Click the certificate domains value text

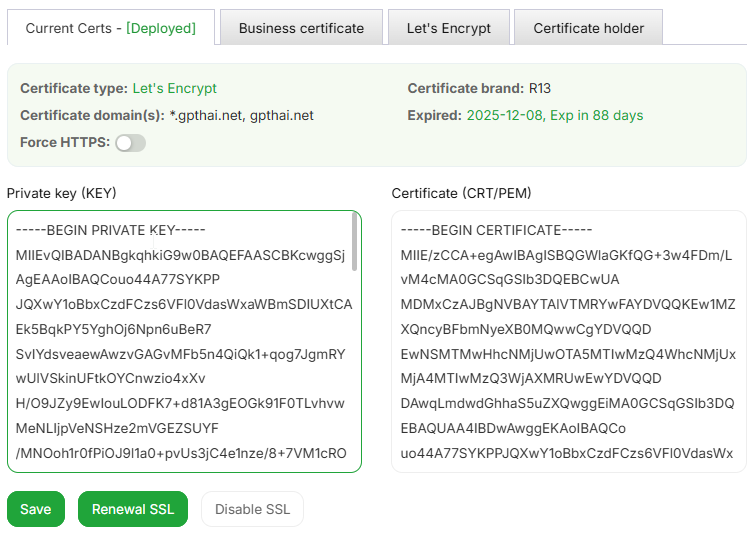(241, 116)
